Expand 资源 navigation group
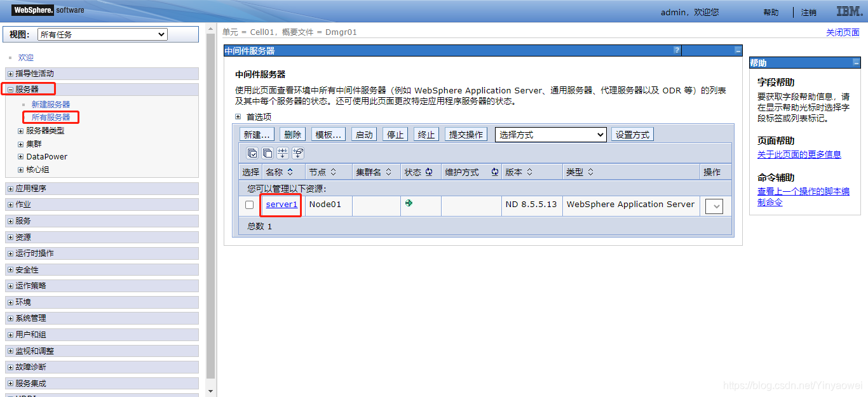The height and width of the screenshot is (397, 868). tap(10, 237)
